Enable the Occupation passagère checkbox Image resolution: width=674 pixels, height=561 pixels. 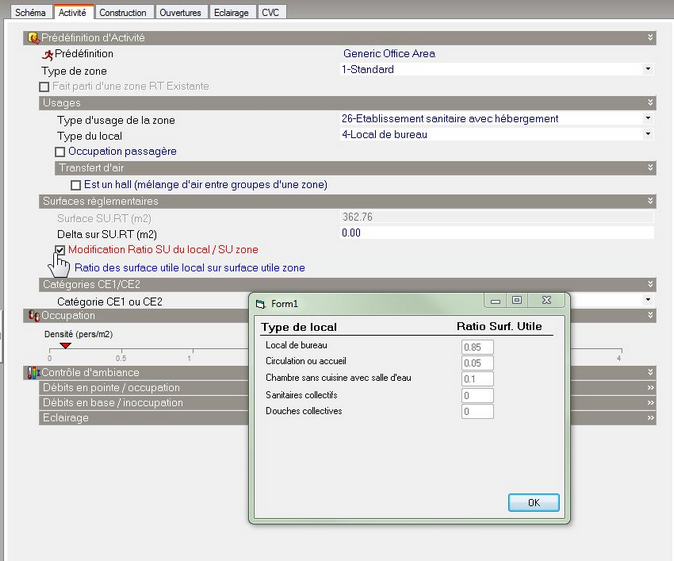coord(61,152)
